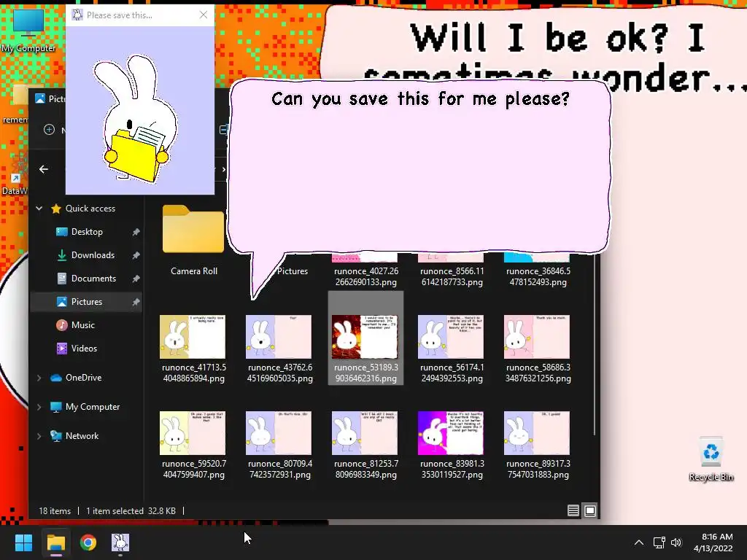Select Pictures in the sidebar
The image size is (747, 560).
coord(86,301)
